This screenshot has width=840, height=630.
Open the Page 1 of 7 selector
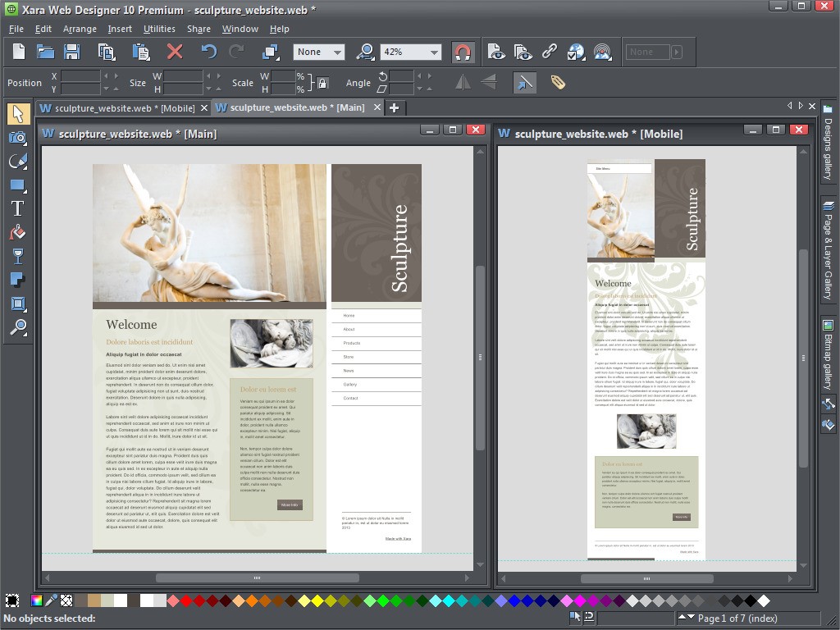[737, 618]
